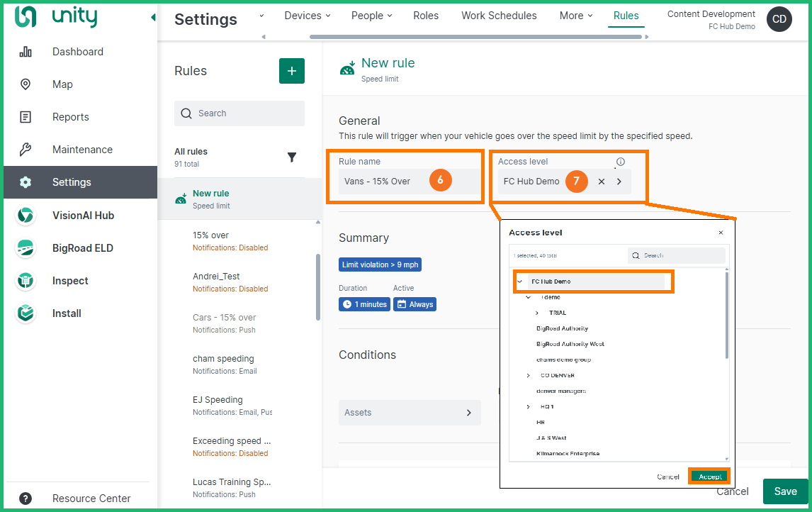This screenshot has width=812, height=512.
Task: Open the rules filter funnel icon
Action: click(291, 157)
